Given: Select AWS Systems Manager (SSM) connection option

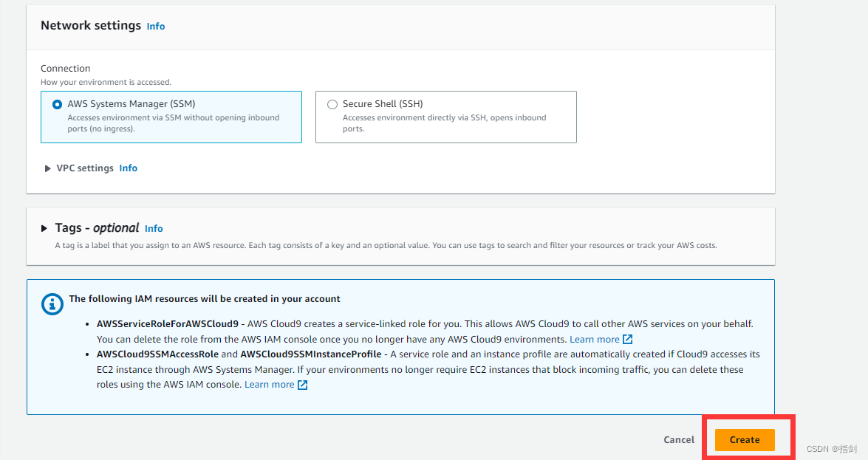Looking at the screenshot, I should (171, 117).
